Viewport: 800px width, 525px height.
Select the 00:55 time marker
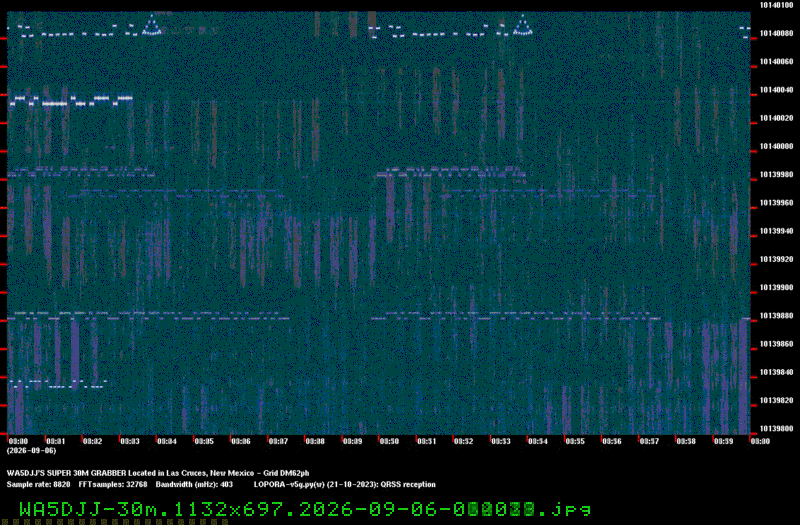pyautogui.click(x=574, y=441)
